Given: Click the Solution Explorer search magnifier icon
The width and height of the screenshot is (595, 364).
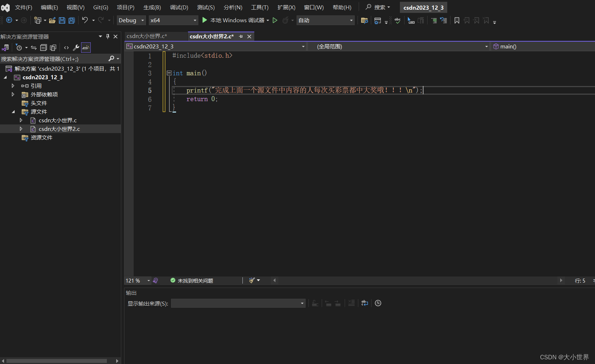Looking at the screenshot, I should [112, 58].
